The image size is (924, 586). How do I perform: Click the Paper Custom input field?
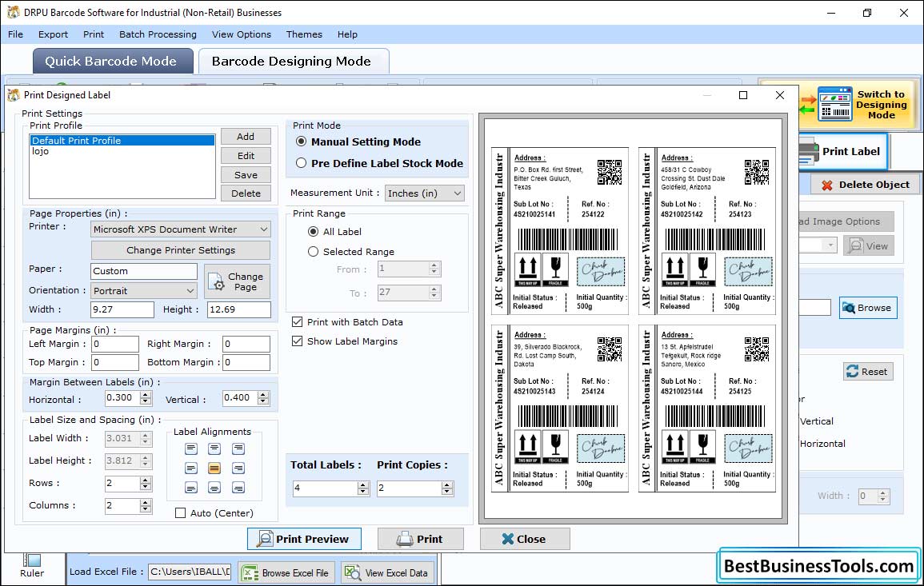click(x=144, y=272)
